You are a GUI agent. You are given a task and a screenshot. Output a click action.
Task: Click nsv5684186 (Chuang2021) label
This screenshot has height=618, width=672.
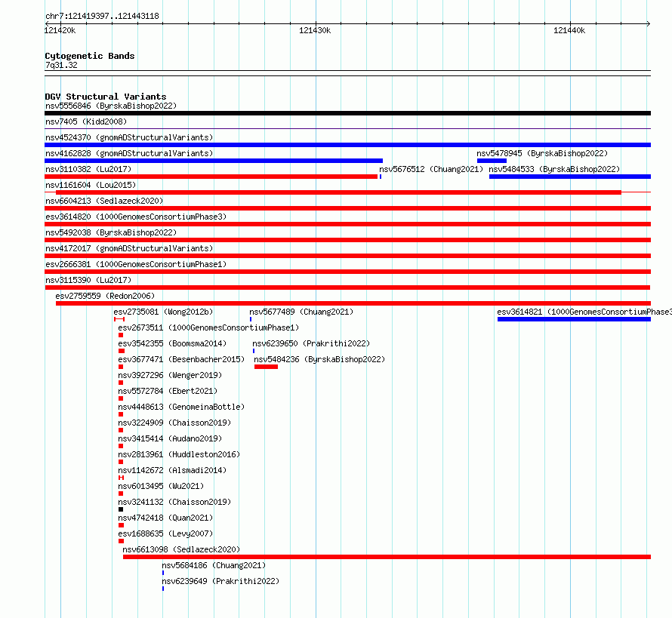pos(214,565)
